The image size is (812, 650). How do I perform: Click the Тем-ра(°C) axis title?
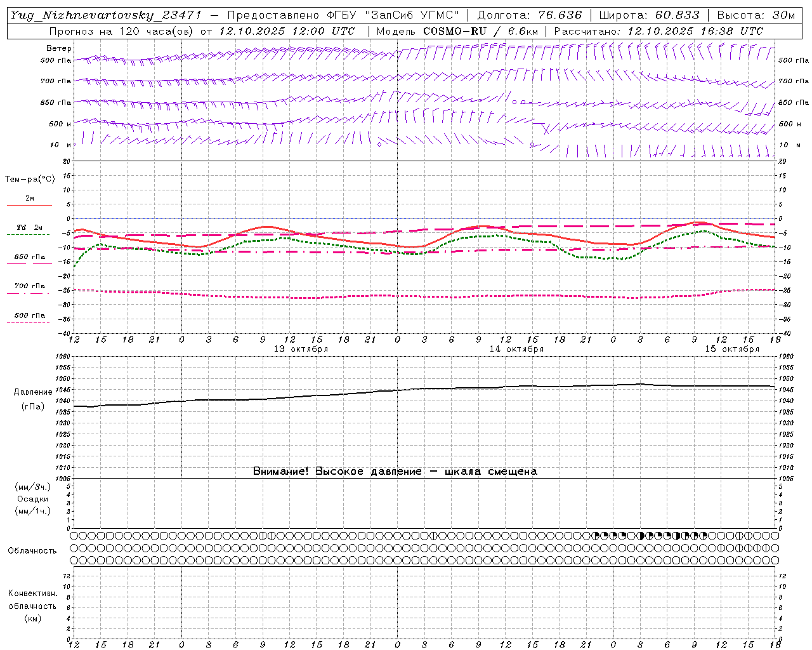(x=30, y=180)
